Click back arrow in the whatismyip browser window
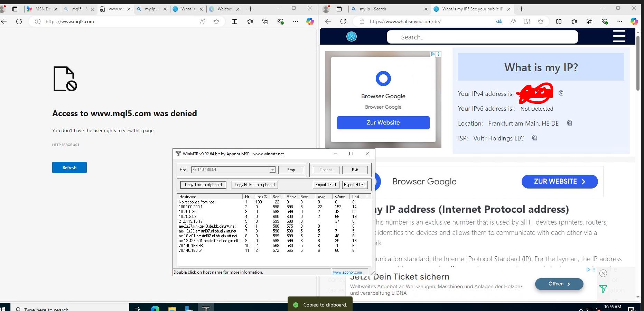Image resolution: width=644 pixels, height=311 pixels. point(328,21)
